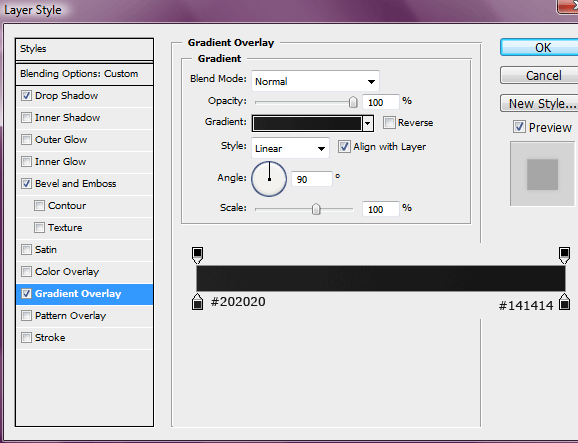Image resolution: width=578 pixels, height=443 pixels.
Task: Toggle Align with Layer checkbox
Action: coord(344,147)
